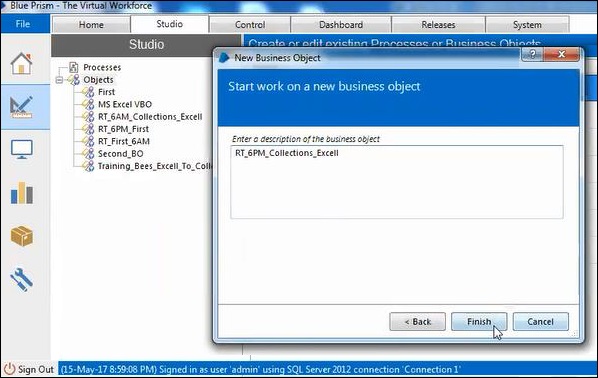
Task: Click into the business object description field
Action: pyautogui.click(x=397, y=182)
